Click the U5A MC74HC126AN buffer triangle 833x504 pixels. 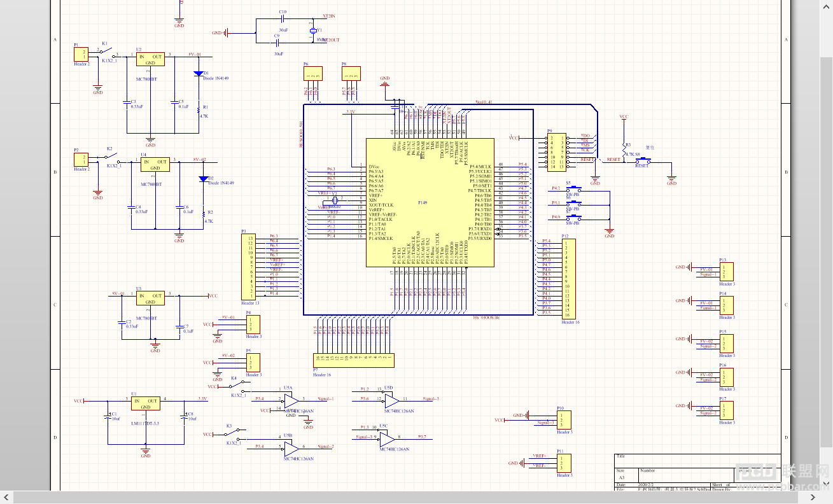(291, 400)
